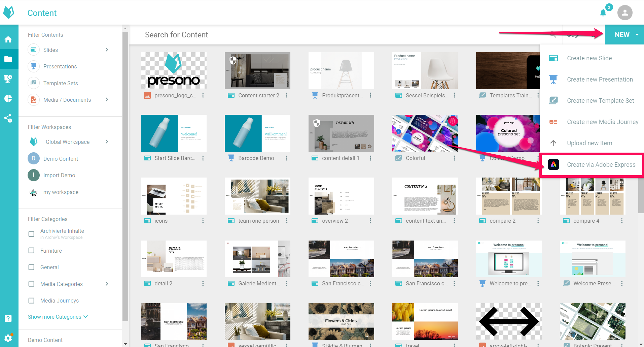Click the user profile avatar icon
The height and width of the screenshot is (347, 644).
click(x=624, y=13)
